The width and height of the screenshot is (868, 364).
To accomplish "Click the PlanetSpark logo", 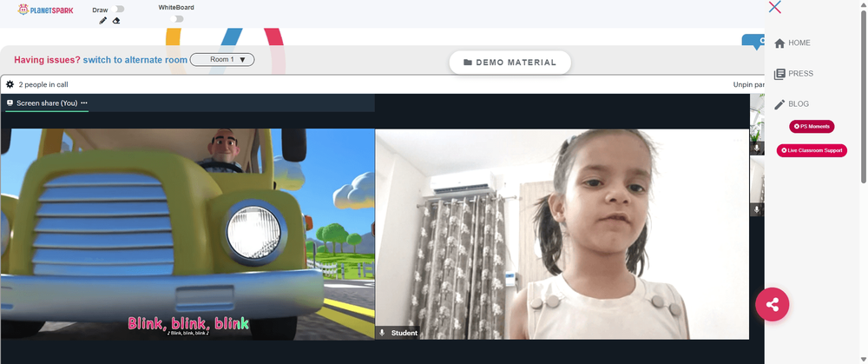I will point(45,10).
